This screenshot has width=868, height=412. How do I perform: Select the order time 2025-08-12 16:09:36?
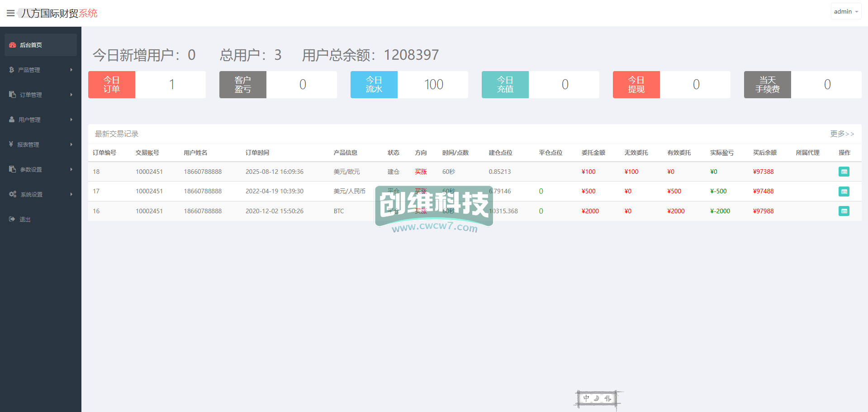point(275,172)
